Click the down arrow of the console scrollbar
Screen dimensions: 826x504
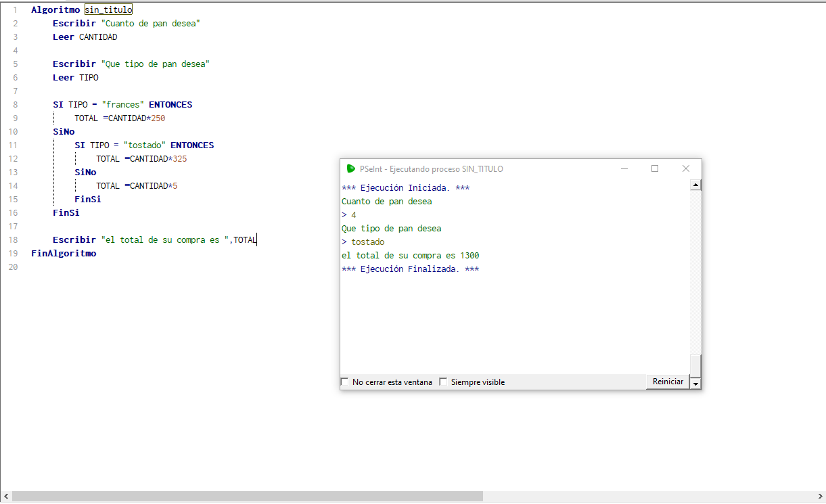click(x=695, y=384)
